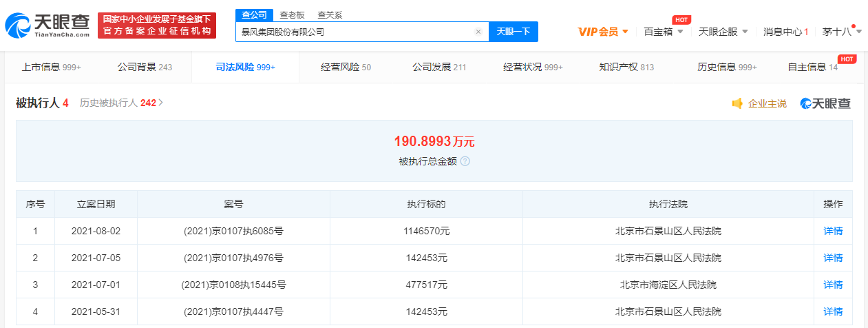
Task: Click the speaker icon beside 企业主说
Action: coord(737,103)
